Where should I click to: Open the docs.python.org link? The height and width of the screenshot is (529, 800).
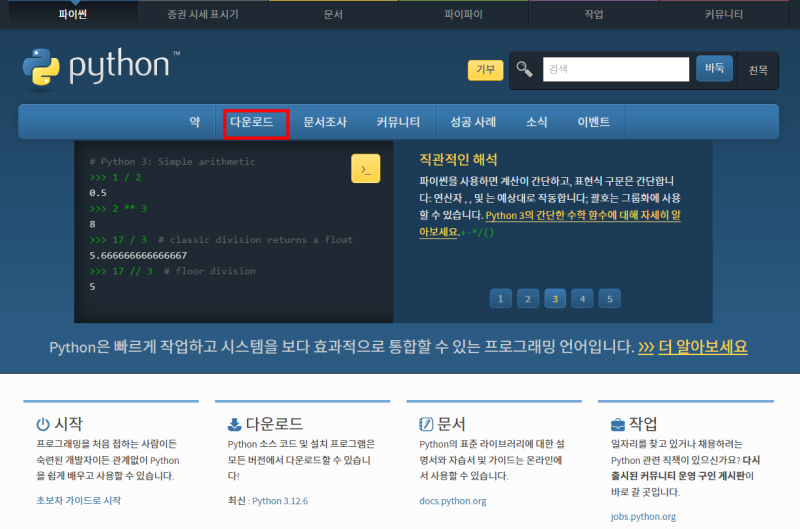[453, 501]
